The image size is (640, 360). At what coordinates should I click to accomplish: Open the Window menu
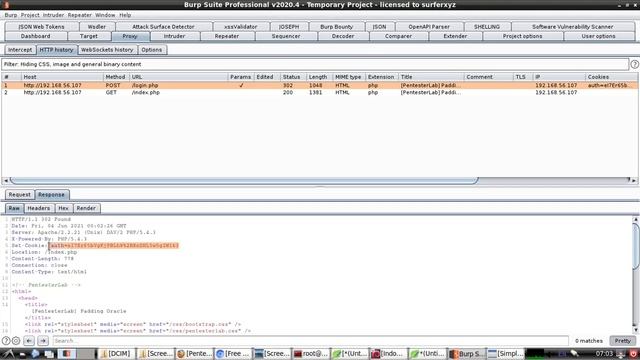click(x=105, y=15)
